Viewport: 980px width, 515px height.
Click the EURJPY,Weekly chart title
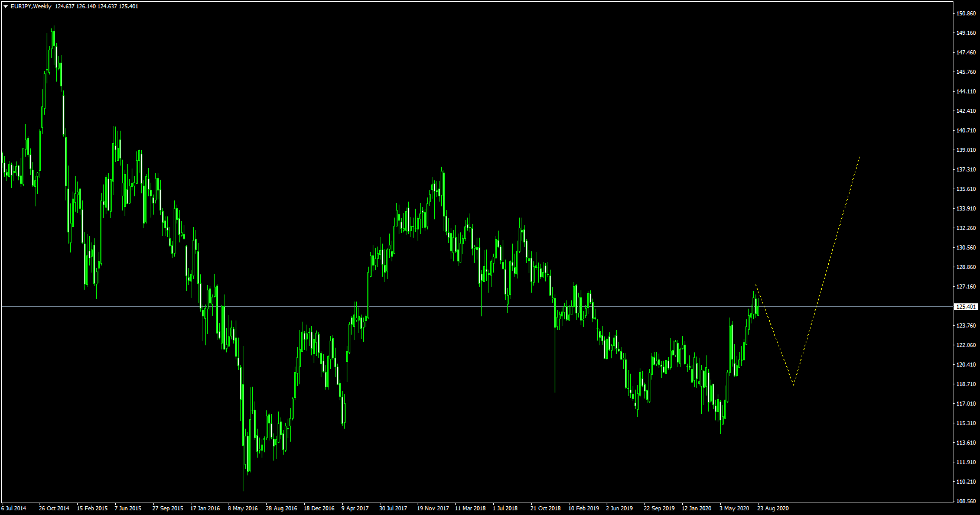(x=31, y=7)
